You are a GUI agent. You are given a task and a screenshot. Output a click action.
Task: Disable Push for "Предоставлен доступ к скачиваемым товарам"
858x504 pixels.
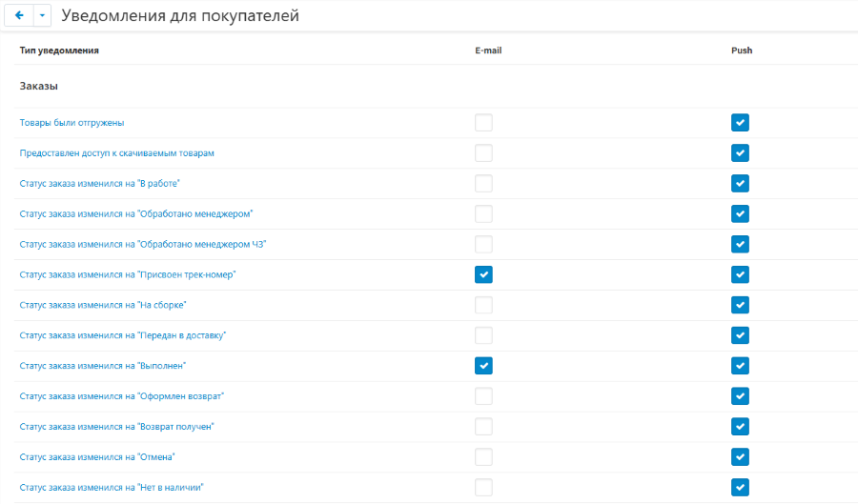[741, 153]
